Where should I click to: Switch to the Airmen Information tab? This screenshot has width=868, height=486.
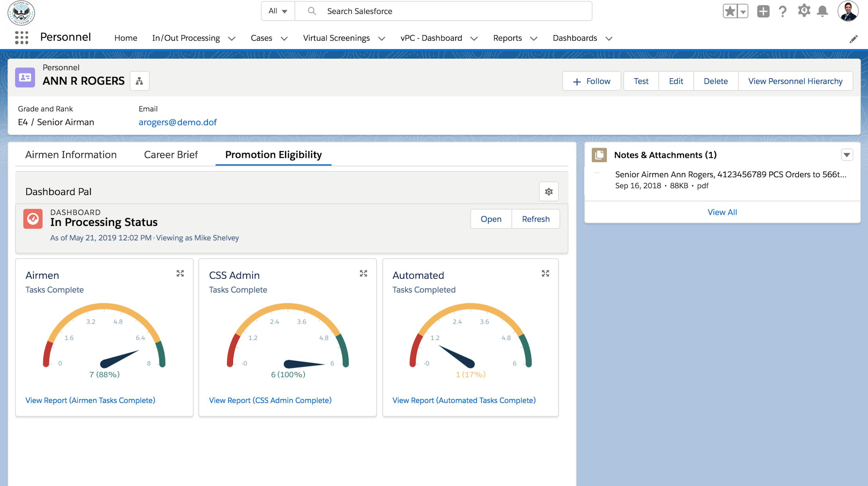pyautogui.click(x=71, y=155)
